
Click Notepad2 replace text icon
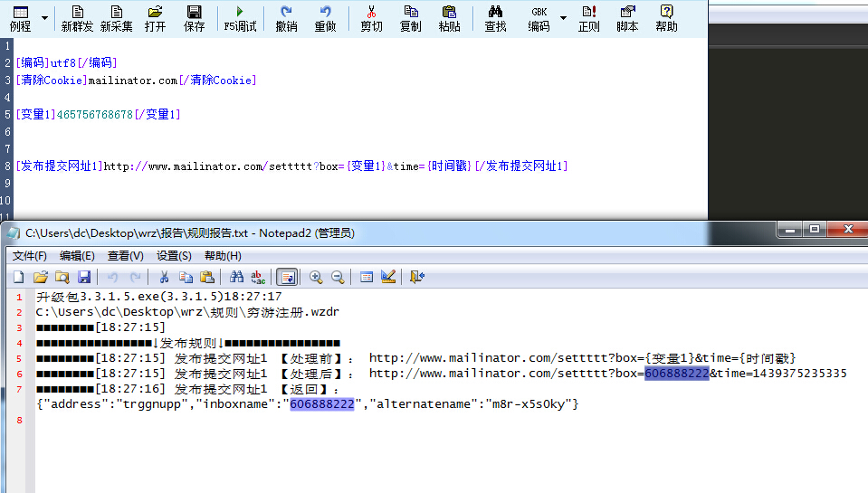(258, 277)
